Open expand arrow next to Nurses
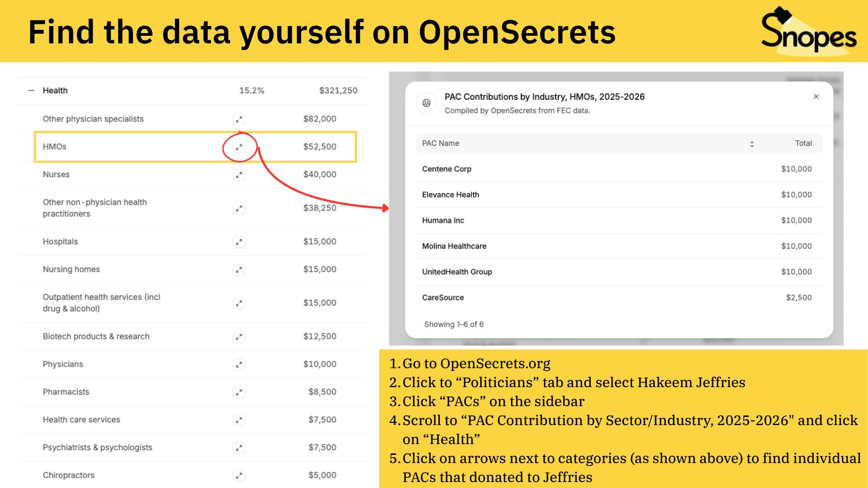The image size is (868, 488). pos(239,175)
